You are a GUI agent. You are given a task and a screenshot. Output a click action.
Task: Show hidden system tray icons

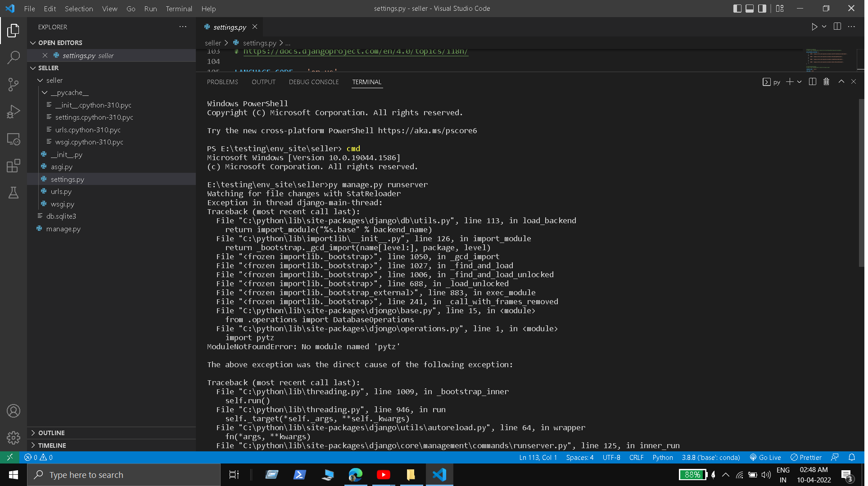[x=726, y=475]
